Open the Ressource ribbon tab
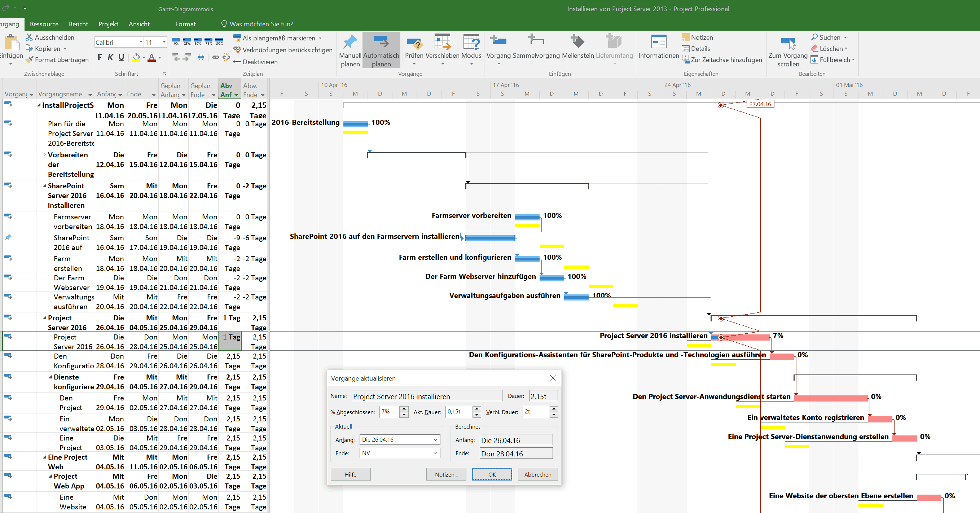 tap(44, 24)
